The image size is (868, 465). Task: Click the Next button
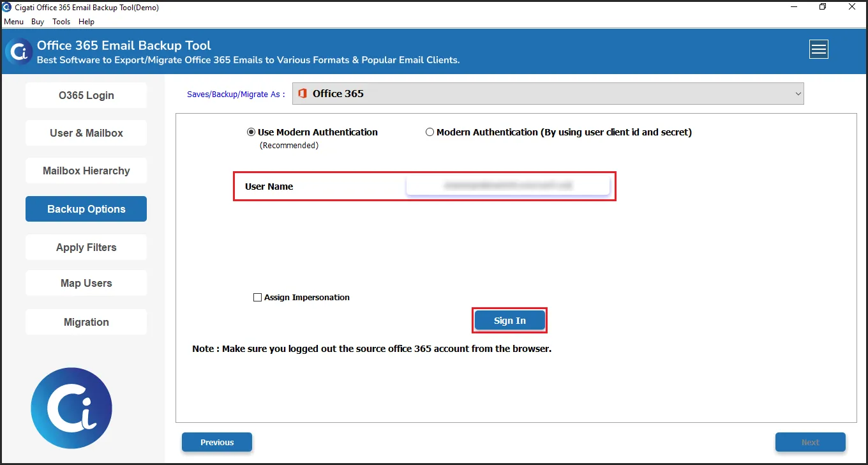tap(811, 442)
